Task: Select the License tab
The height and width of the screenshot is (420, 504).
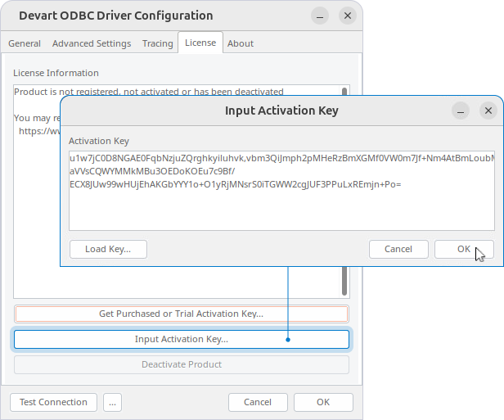Action: [x=200, y=43]
